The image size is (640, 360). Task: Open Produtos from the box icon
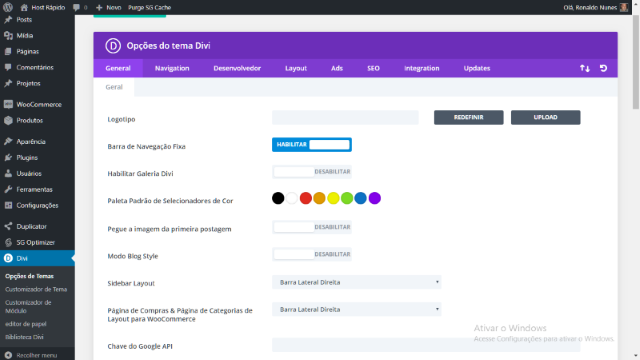[x=8, y=120]
